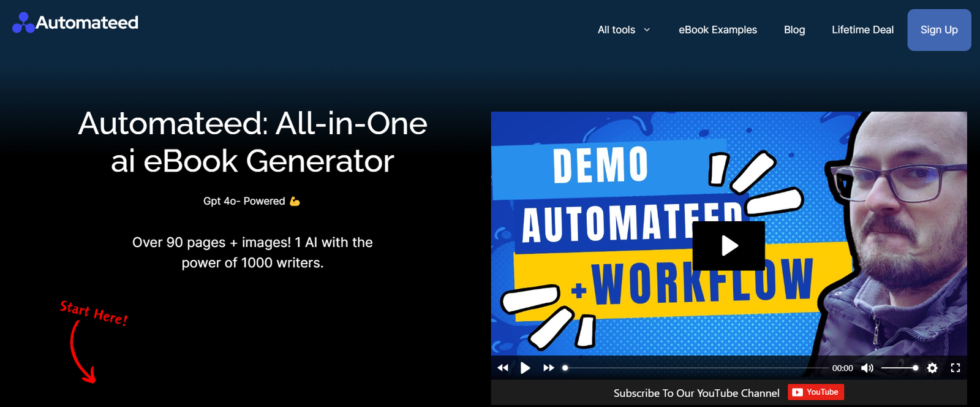Viewport: 980px width, 407px height.
Task: Click the chevron next to All tools
Action: [x=647, y=30]
